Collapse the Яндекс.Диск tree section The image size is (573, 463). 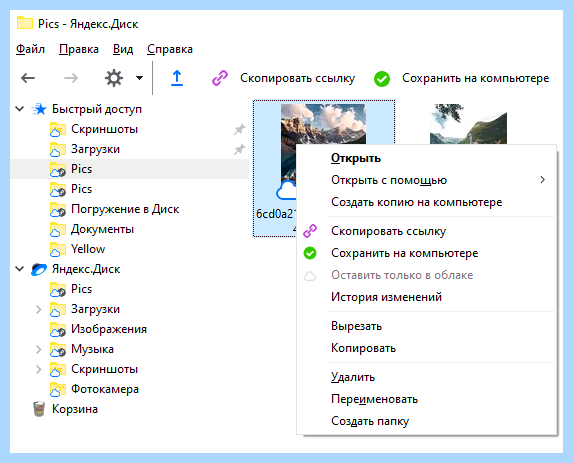[x=20, y=269]
